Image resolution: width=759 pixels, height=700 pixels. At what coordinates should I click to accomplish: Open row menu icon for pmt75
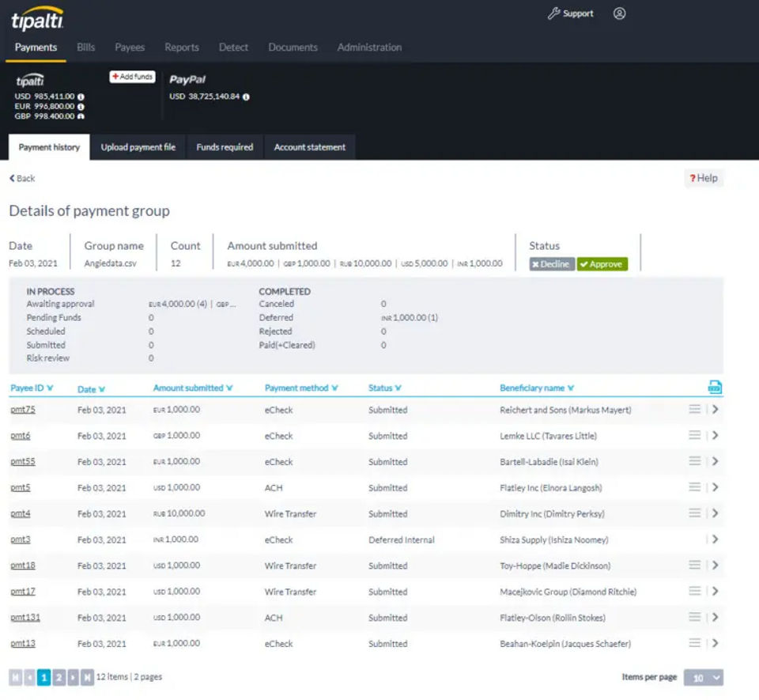[695, 410]
